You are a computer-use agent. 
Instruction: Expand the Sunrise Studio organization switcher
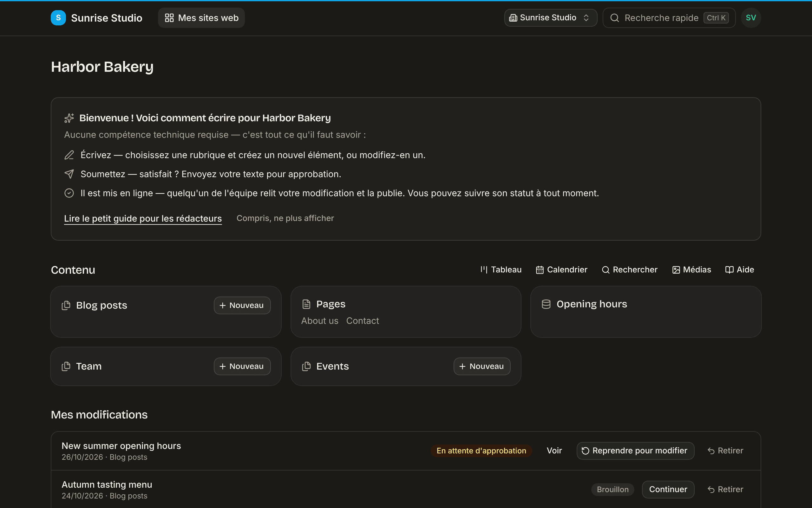tap(550, 18)
